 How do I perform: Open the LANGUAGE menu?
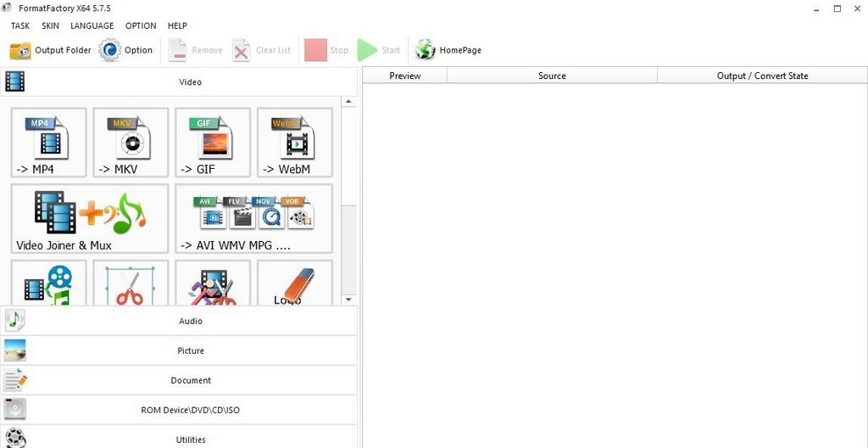[92, 25]
